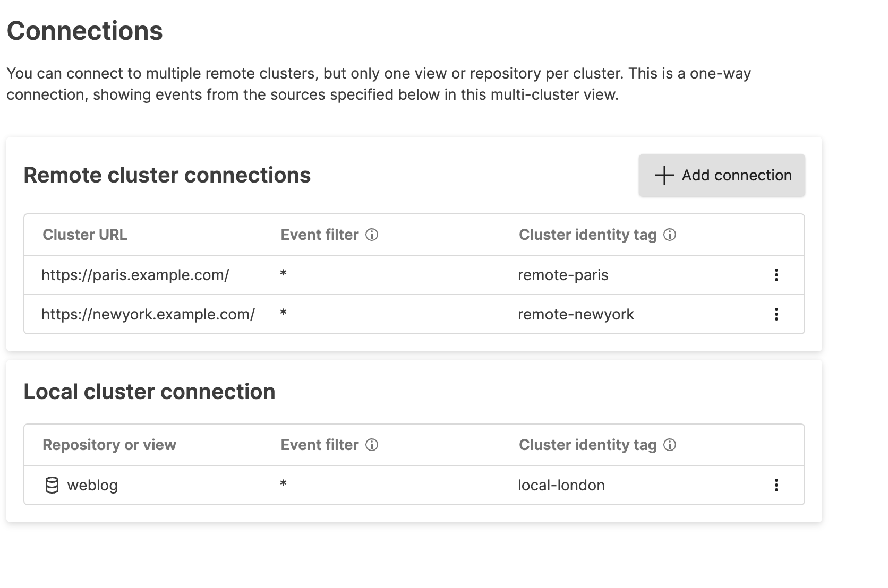Click the Add connection button
The height and width of the screenshot is (588, 888).
(x=722, y=175)
